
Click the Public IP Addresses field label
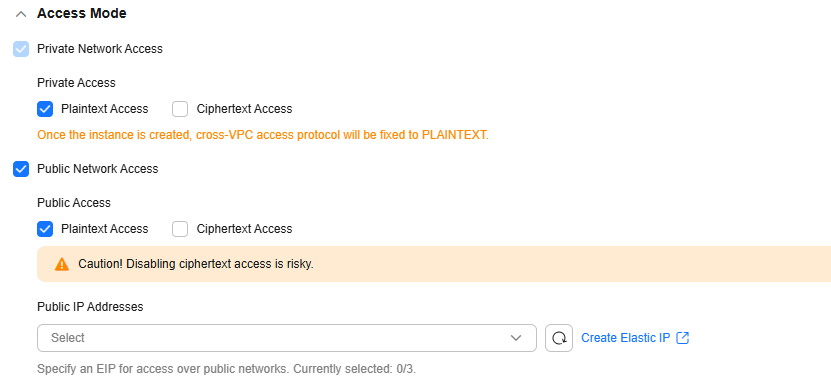[x=90, y=307]
